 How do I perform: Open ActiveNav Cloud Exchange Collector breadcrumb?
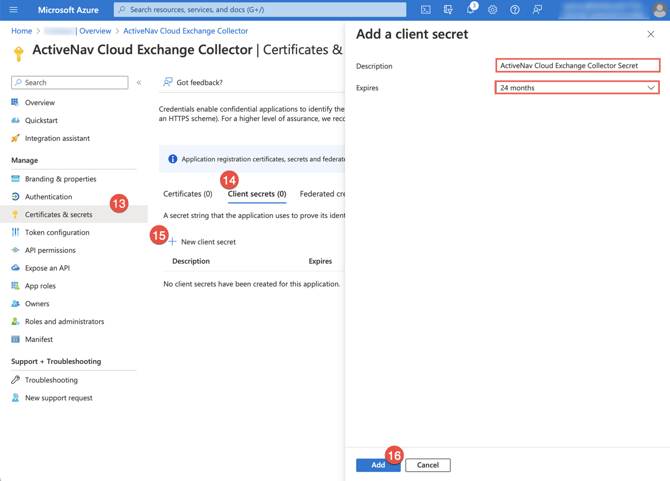coord(185,31)
